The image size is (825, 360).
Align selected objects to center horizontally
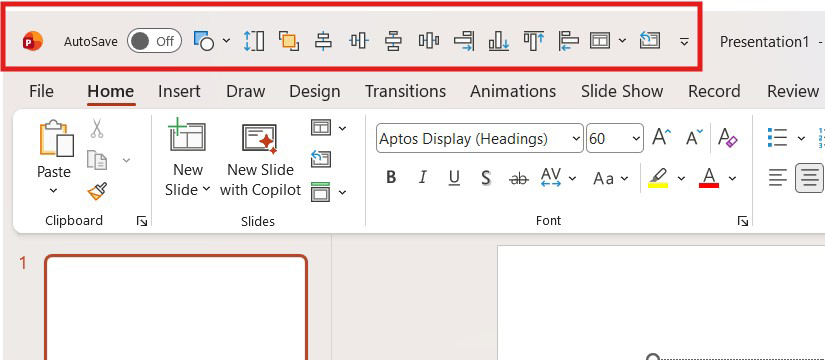coord(323,41)
